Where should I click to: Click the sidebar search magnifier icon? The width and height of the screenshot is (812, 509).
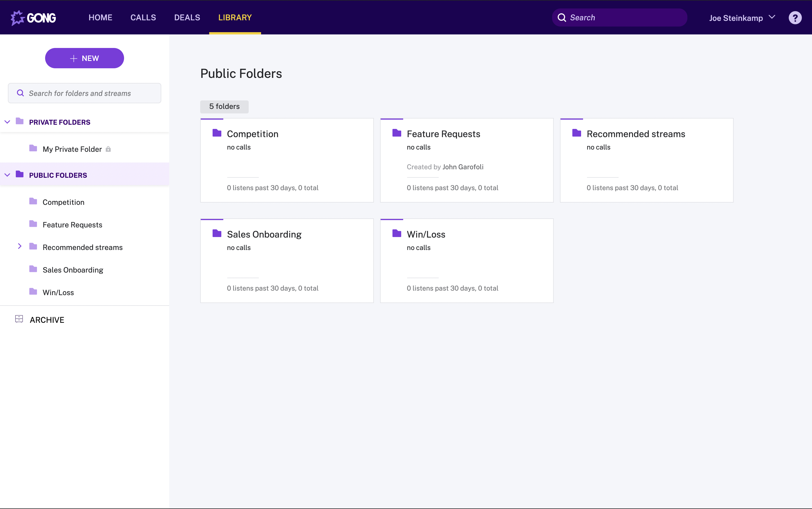(x=21, y=93)
